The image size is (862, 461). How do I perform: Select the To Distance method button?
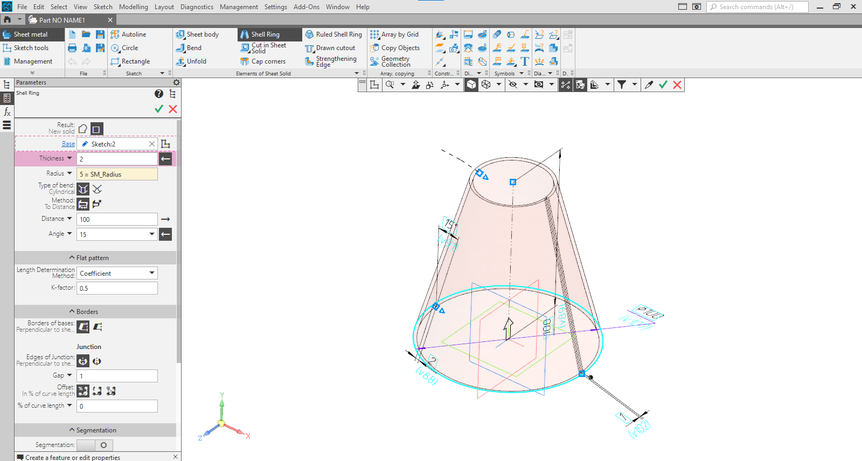82,204
